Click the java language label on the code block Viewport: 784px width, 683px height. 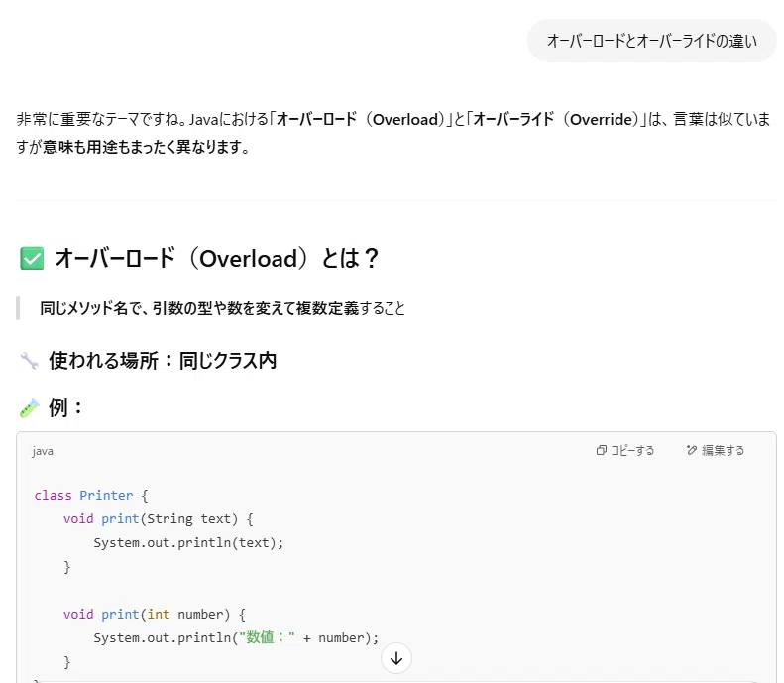43,451
